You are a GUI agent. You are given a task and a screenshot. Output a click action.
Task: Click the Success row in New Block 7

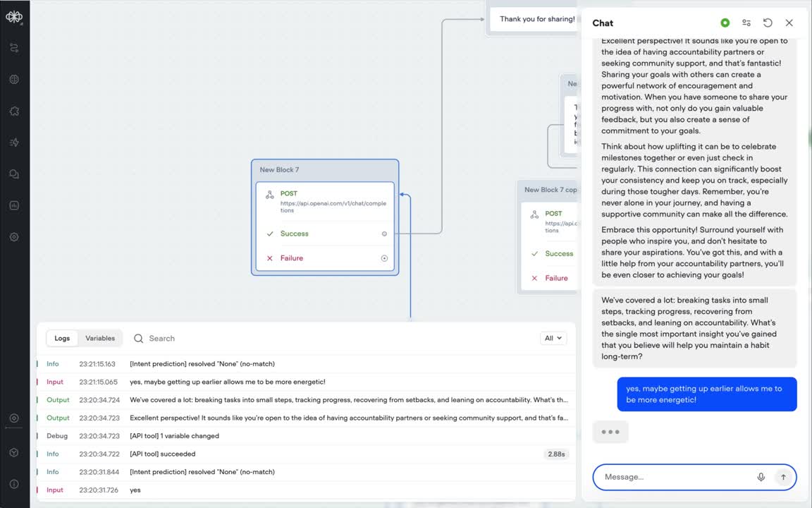click(325, 234)
